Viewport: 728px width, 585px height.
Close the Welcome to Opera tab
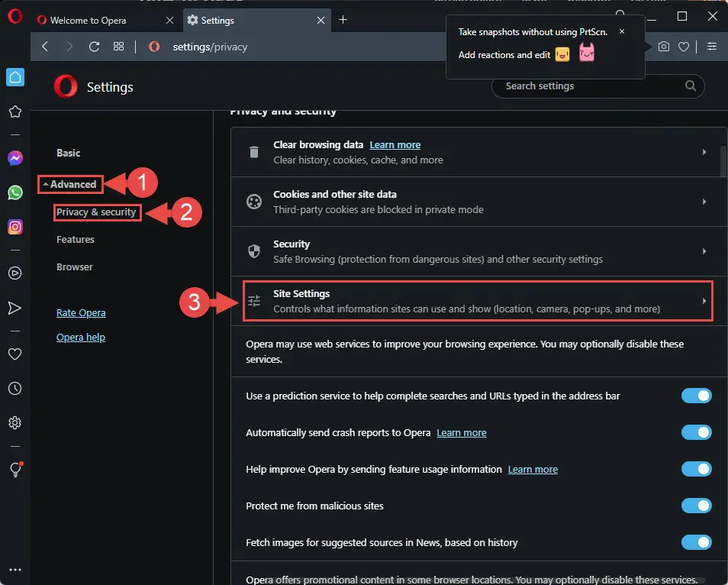point(169,21)
